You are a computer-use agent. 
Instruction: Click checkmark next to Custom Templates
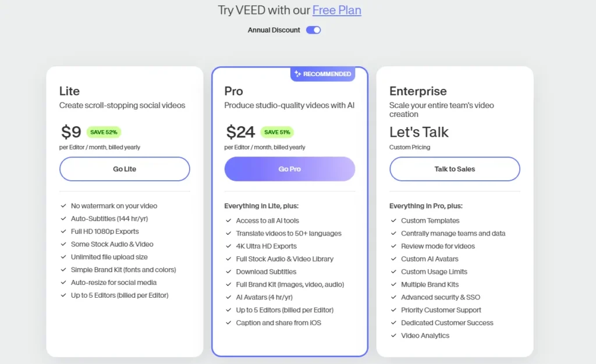(x=394, y=221)
